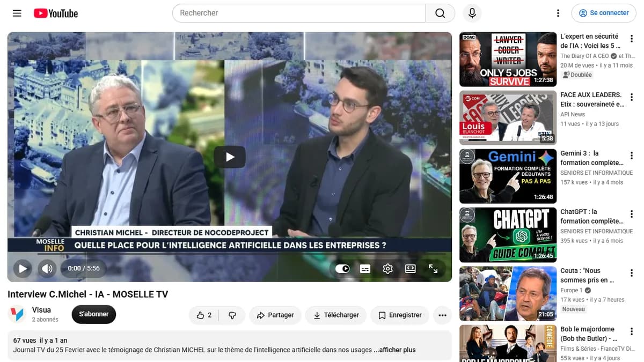Viewport: 644px width, 362px height.
Task: Open menu for Ceuta video
Action: (x=632, y=272)
